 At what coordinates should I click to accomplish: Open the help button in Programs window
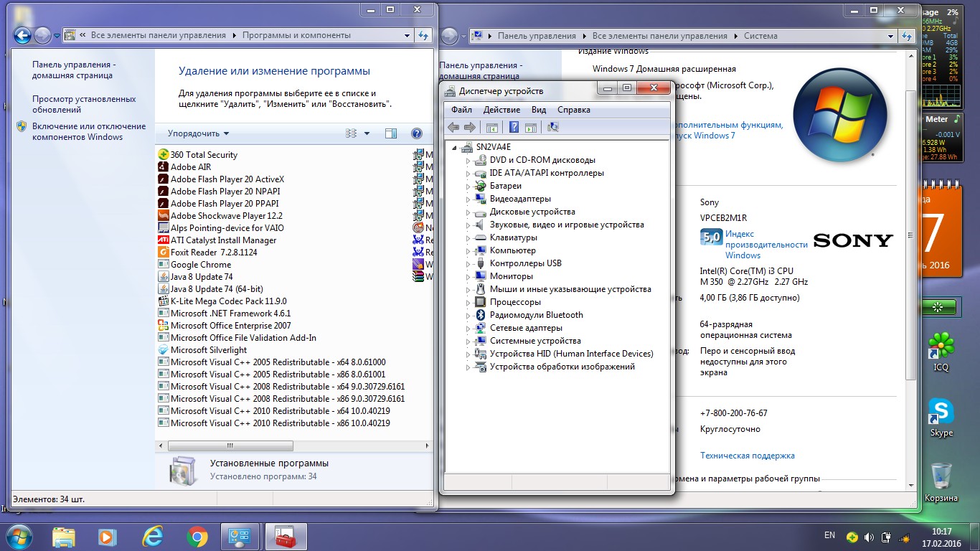pos(416,133)
